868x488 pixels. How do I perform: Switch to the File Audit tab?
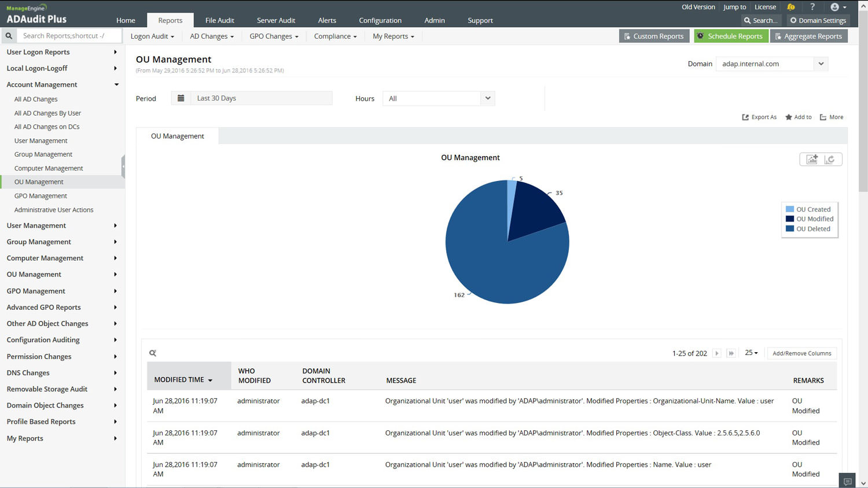(219, 20)
